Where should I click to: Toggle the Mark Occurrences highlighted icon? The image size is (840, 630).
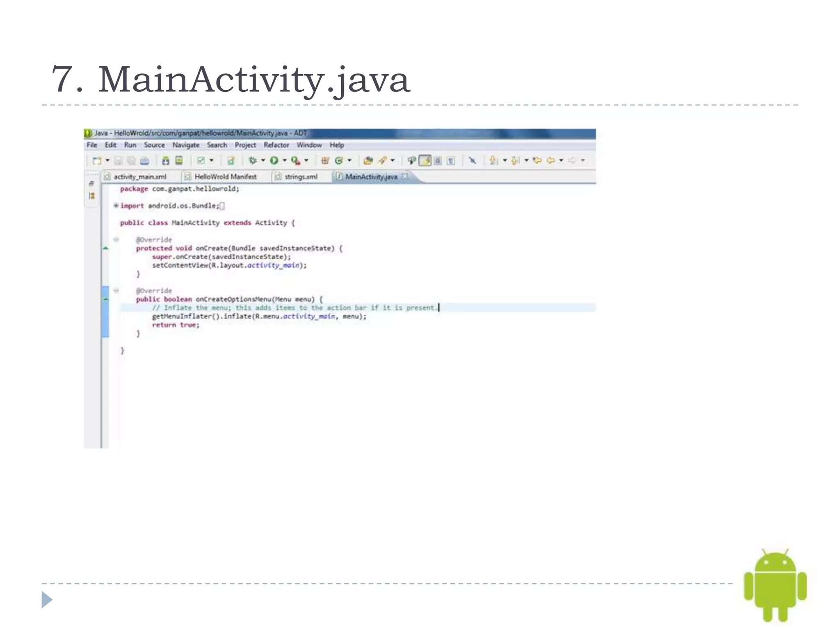tap(425, 160)
